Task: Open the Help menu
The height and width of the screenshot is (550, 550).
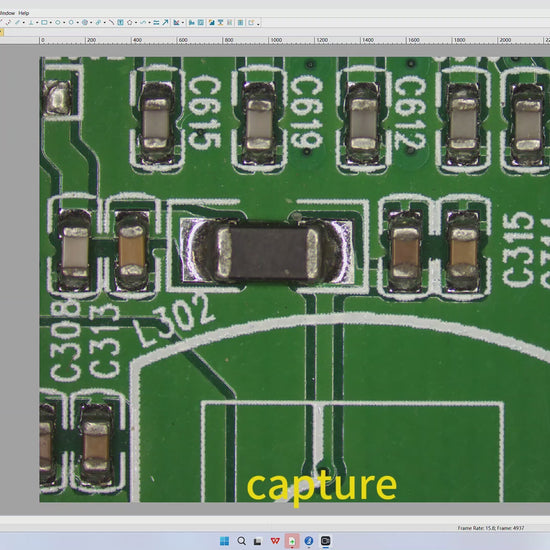Action: (x=24, y=13)
